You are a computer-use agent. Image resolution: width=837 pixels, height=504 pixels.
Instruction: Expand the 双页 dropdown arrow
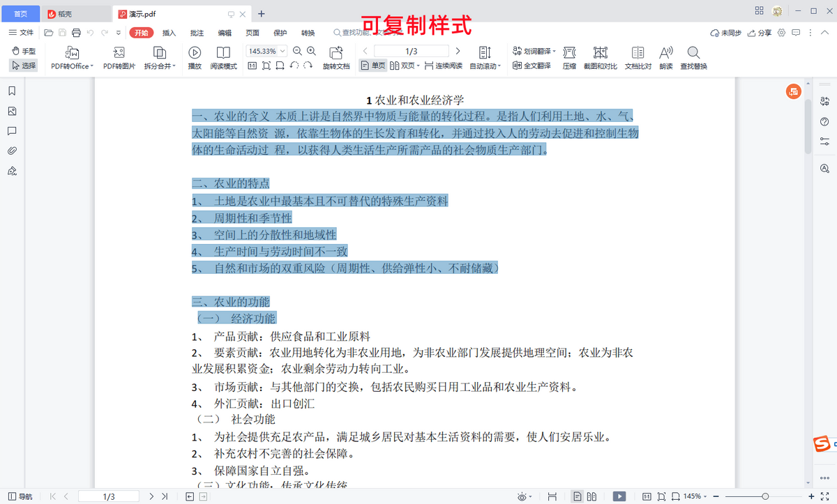pos(417,66)
